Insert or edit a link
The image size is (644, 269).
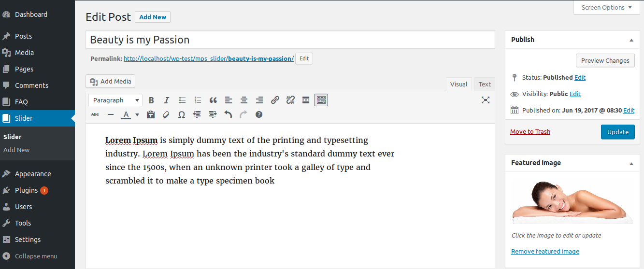click(275, 100)
